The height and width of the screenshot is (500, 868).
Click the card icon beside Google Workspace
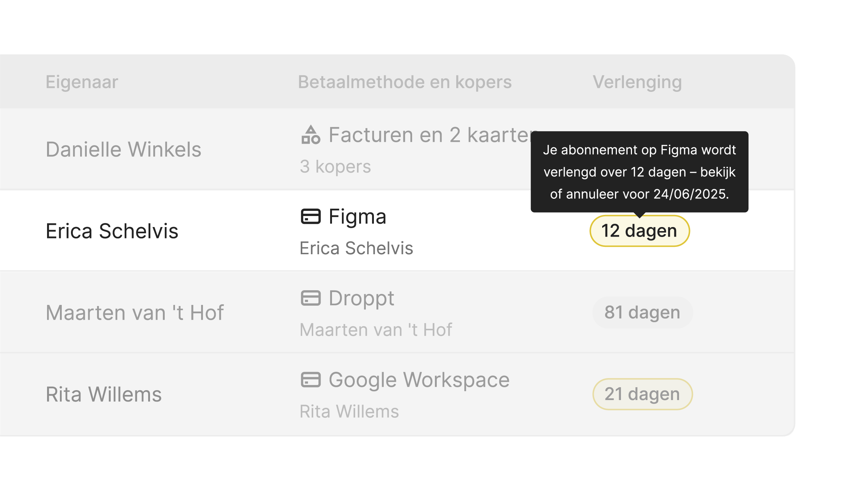pos(311,380)
